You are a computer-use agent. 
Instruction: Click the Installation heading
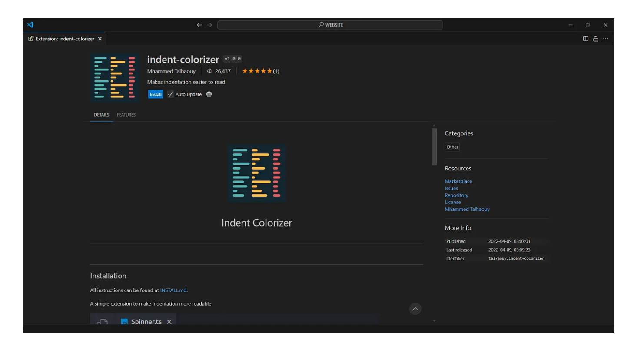108,276
